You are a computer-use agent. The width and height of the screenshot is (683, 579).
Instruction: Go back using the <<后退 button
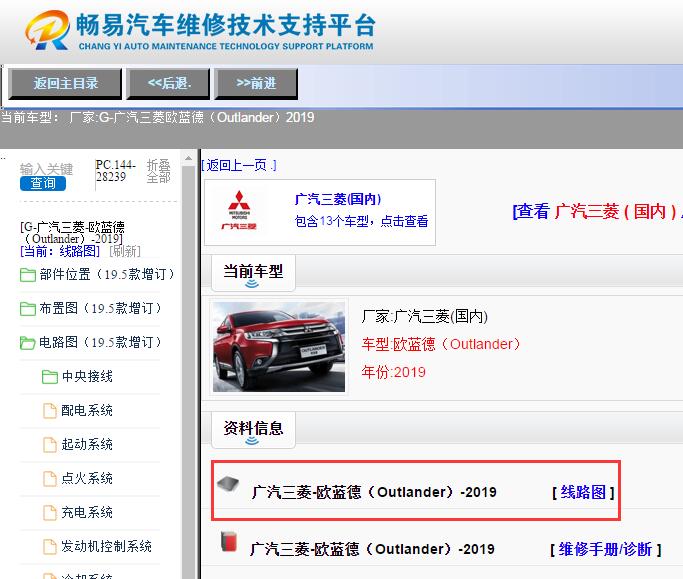(x=168, y=83)
